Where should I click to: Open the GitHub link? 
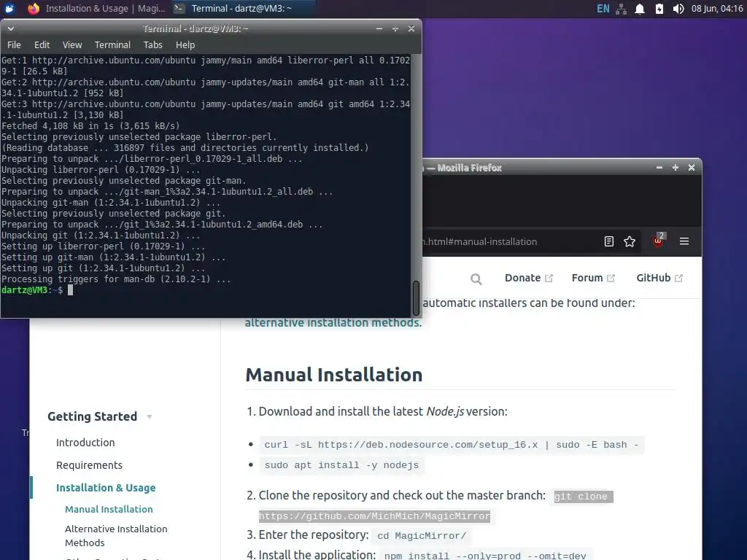[659, 278]
